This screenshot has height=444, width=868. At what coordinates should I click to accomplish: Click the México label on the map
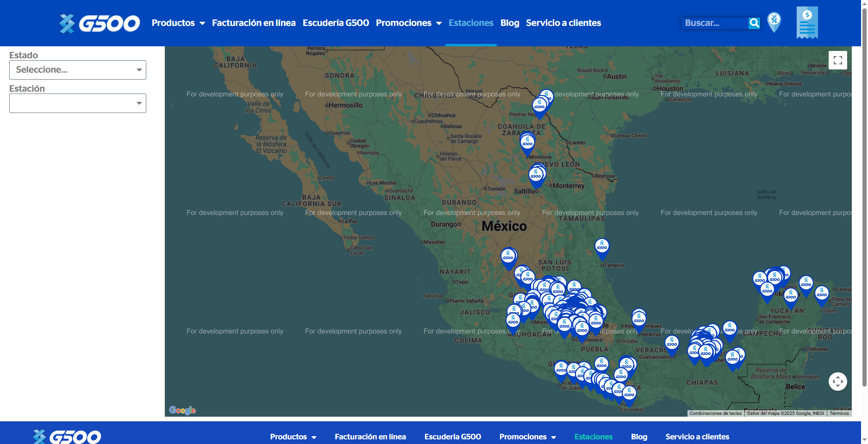(504, 226)
